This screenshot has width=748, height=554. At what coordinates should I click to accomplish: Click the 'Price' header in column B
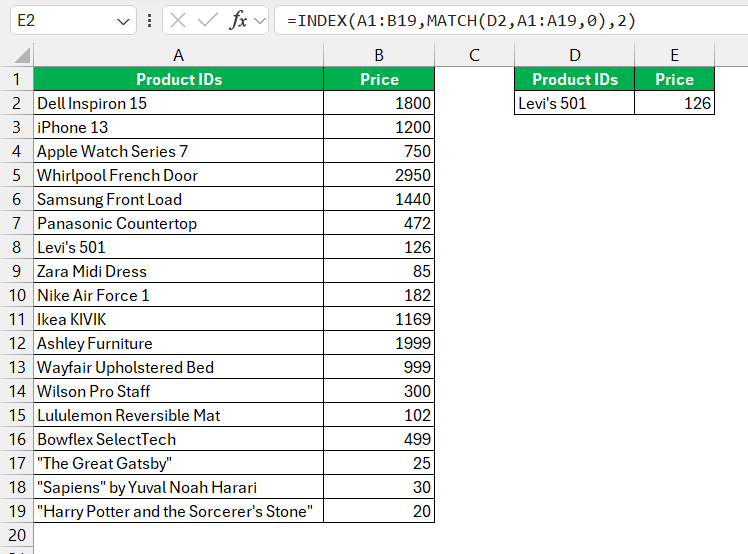pos(379,79)
